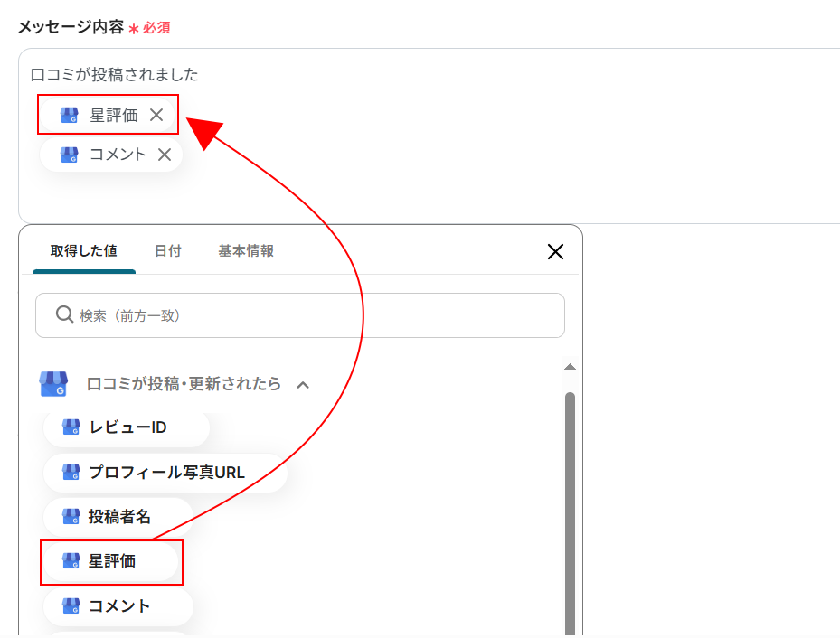
Task: Remove the 星評価 tag from message
Action: pyautogui.click(x=156, y=115)
